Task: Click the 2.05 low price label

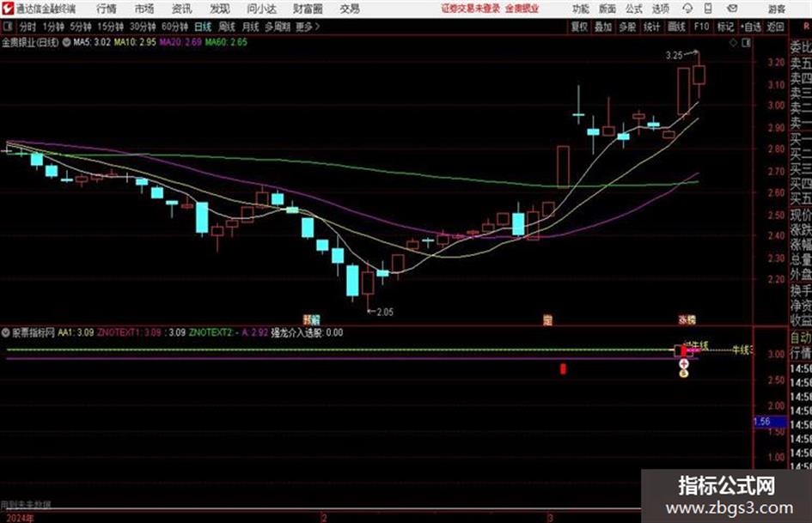Action: click(385, 313)
